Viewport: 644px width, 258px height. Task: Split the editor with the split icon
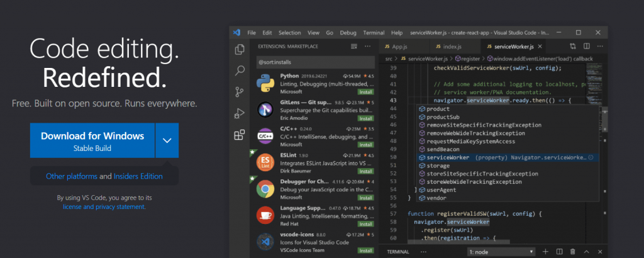tap(587, 47)
